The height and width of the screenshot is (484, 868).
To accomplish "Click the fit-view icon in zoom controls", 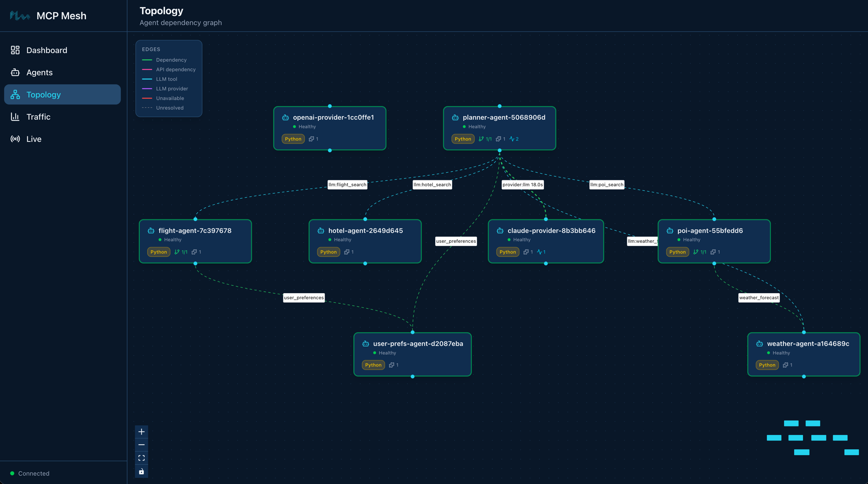I will 141,458.
